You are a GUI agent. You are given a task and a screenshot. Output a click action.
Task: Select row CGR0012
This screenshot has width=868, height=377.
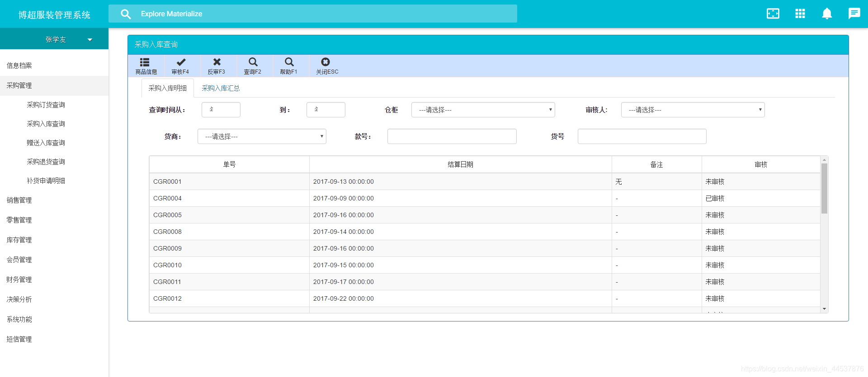tap(485, 298)
